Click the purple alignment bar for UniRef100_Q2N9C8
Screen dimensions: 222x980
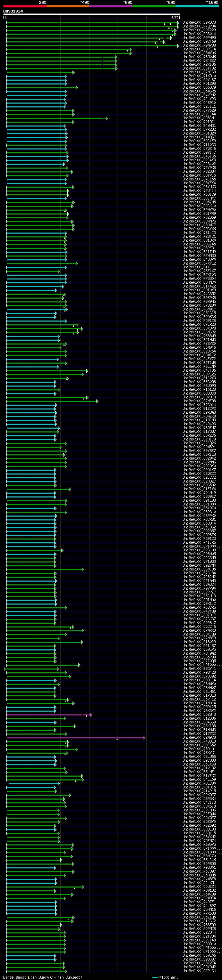click(x=76, y=738)
